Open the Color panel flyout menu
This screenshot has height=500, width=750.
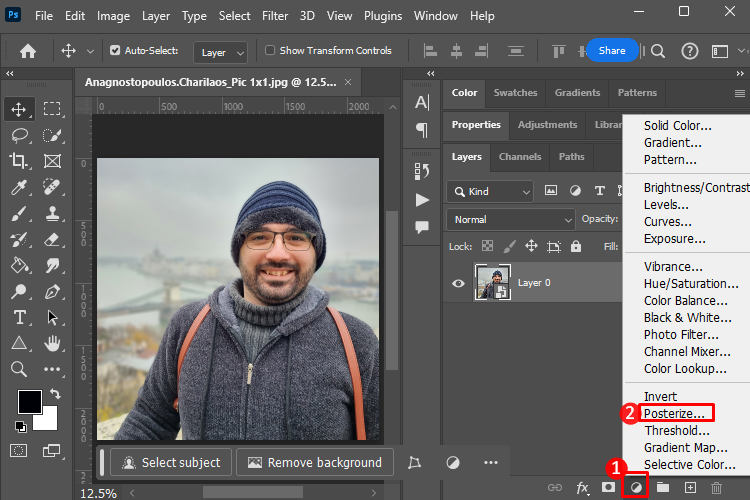739,93
